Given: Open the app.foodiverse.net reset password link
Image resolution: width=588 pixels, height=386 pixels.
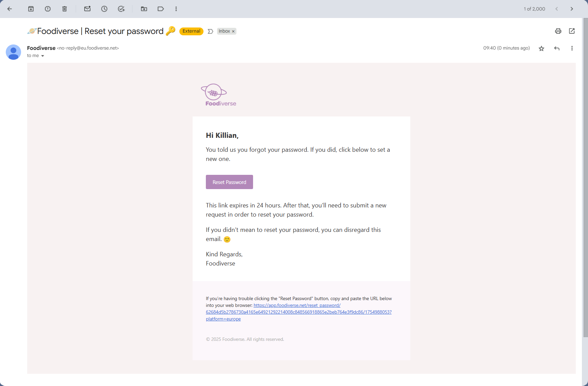Looking at the screenshot, I should [x=298, y=312].
